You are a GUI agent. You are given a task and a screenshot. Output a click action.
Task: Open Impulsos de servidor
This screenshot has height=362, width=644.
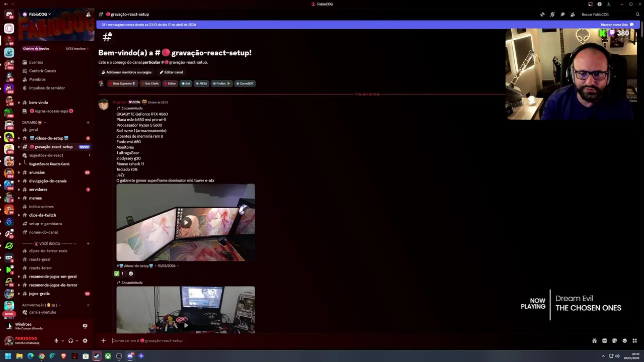[x=47, y=88]
